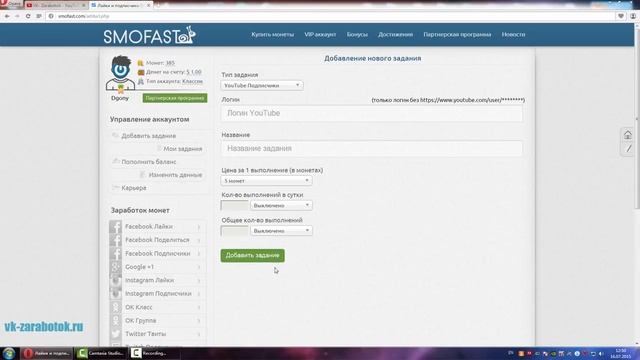Switch to the first YouTube browser tab

pyautogui.click(x=55, y=5)
